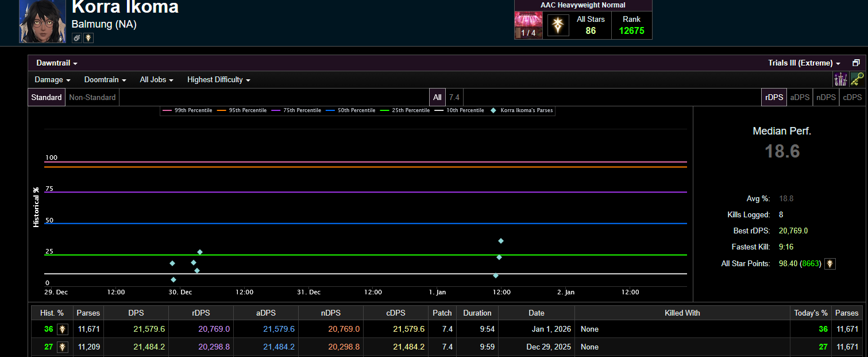This screenshot has width=868, height=357.
Task: Sort by the Date column header
Action: tap(537, 313)
